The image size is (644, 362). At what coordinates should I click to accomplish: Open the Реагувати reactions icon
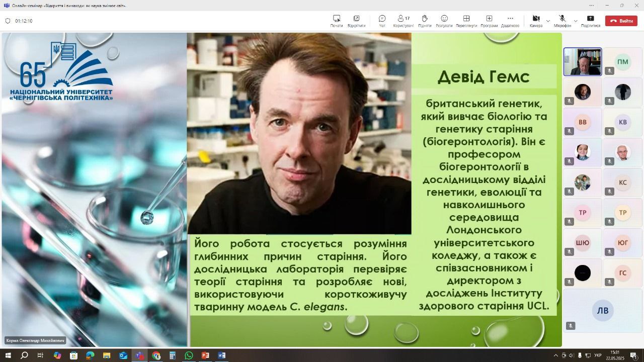tap(444, 21)
